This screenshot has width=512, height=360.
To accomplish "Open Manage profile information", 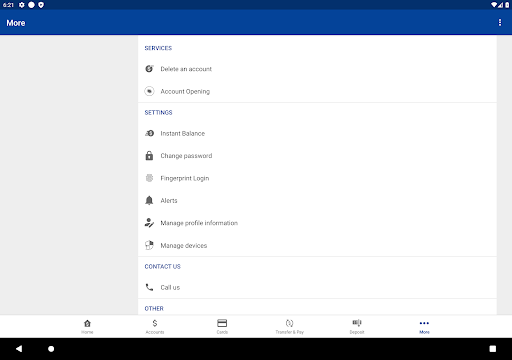I will pos(317,223).
